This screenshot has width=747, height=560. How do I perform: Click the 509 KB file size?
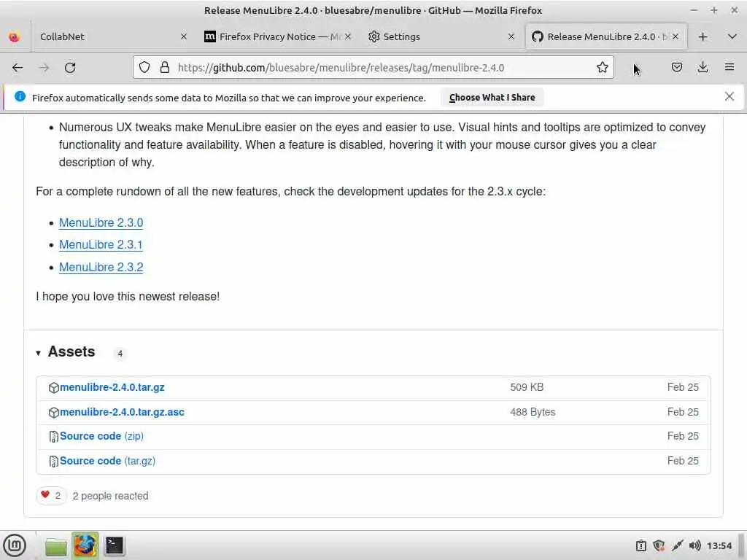point(527,387)
